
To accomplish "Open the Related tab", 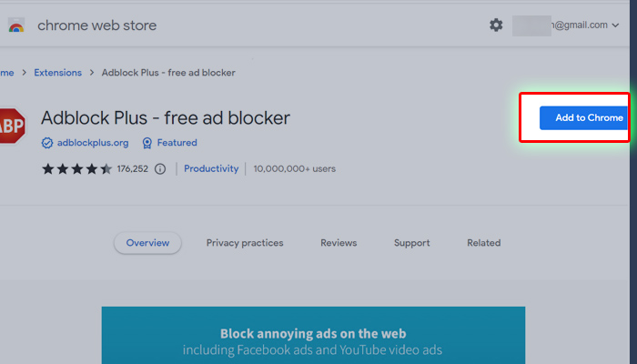I will pyautogui.click(x=483, y=243).
